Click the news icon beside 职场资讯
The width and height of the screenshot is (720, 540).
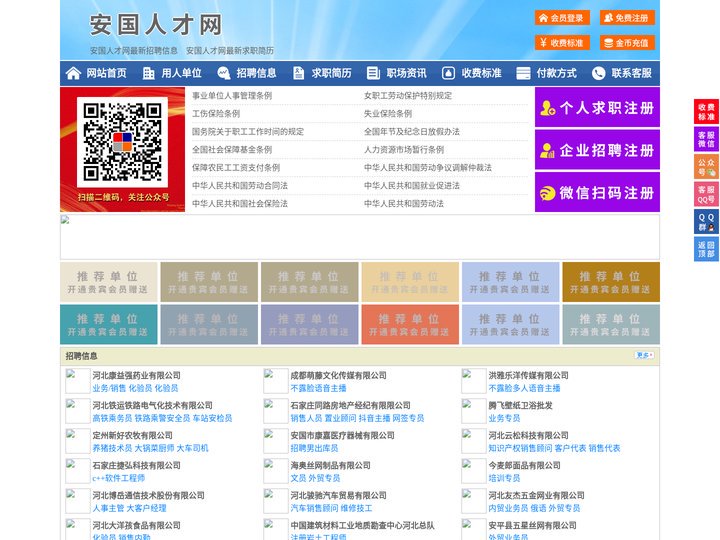click(373, 73)
